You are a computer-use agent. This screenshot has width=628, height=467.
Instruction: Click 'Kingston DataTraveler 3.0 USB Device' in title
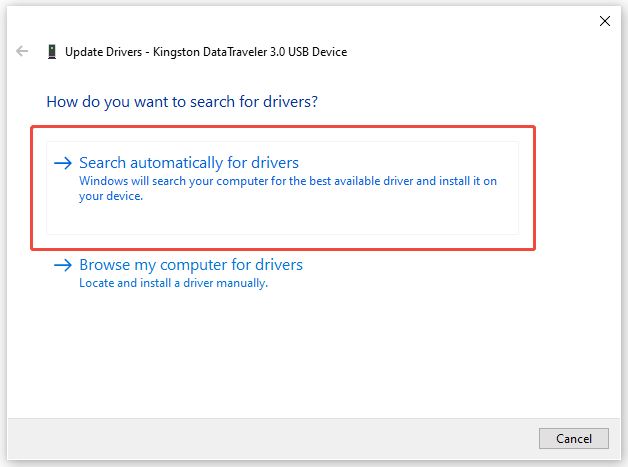tap(250, 51)
